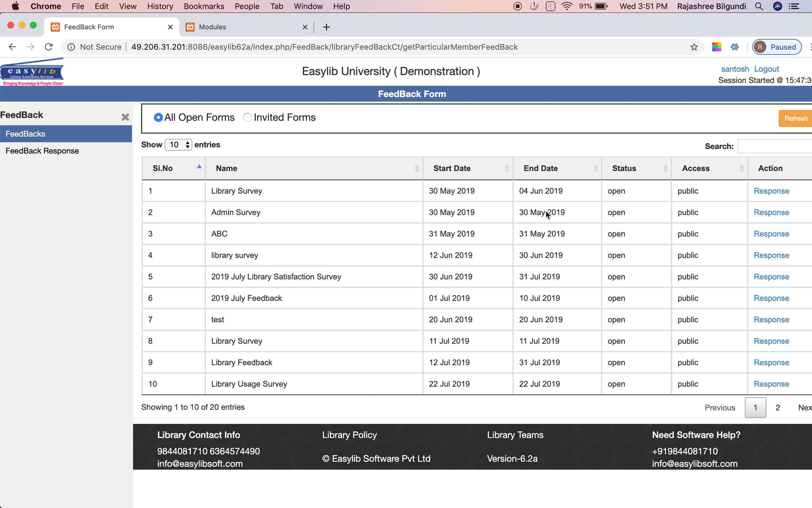
Task: Click the blue flower extension icon
Action: (735, 47)
